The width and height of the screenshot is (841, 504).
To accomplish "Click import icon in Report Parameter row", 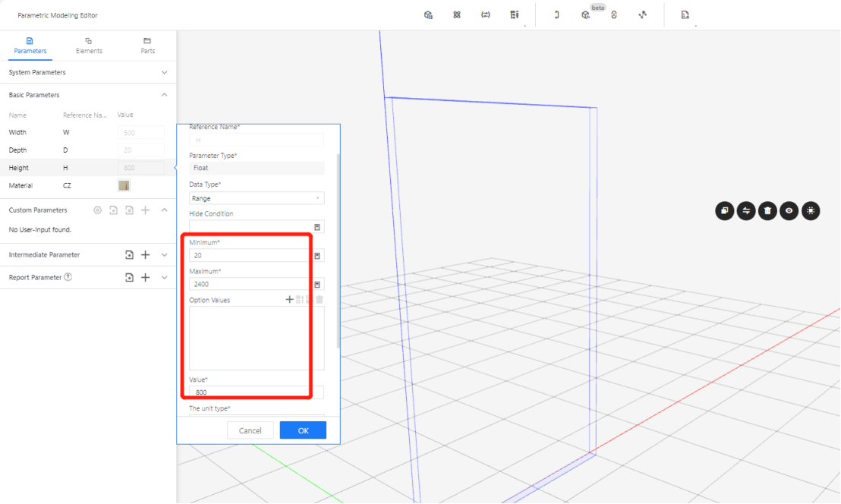I will coord(130,278).
